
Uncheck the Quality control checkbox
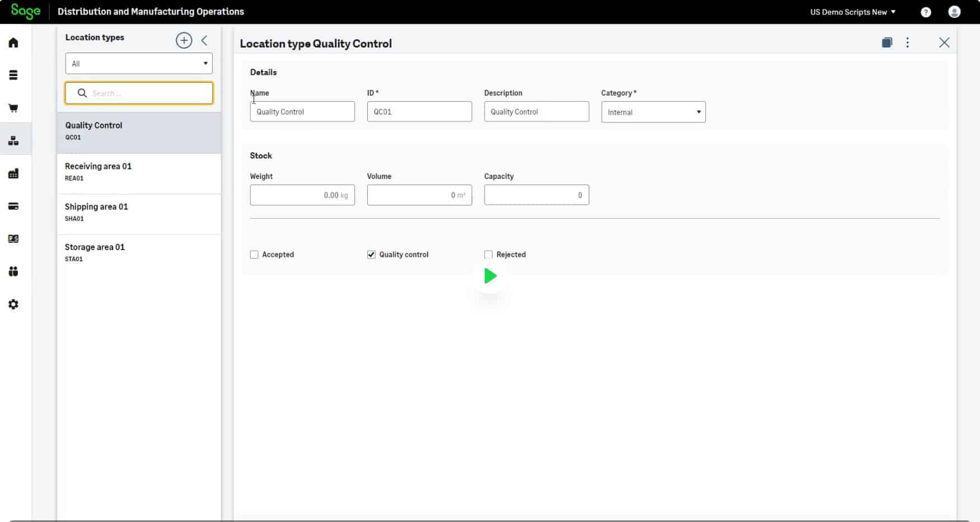point(371,255)
